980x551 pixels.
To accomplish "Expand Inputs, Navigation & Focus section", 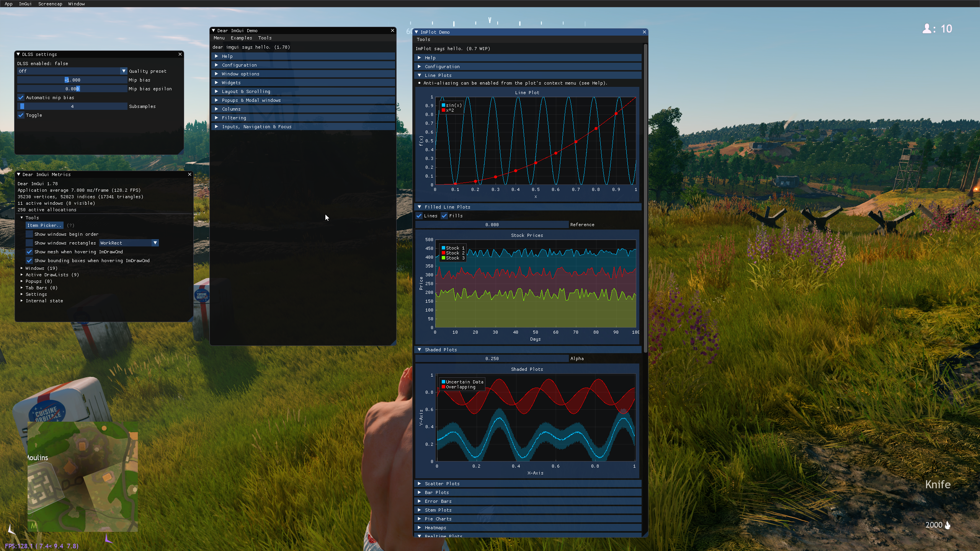I will (303, 127).
